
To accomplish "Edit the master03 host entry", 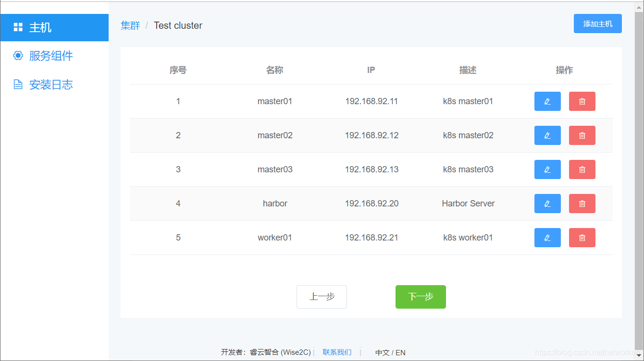I will (547, 169).
